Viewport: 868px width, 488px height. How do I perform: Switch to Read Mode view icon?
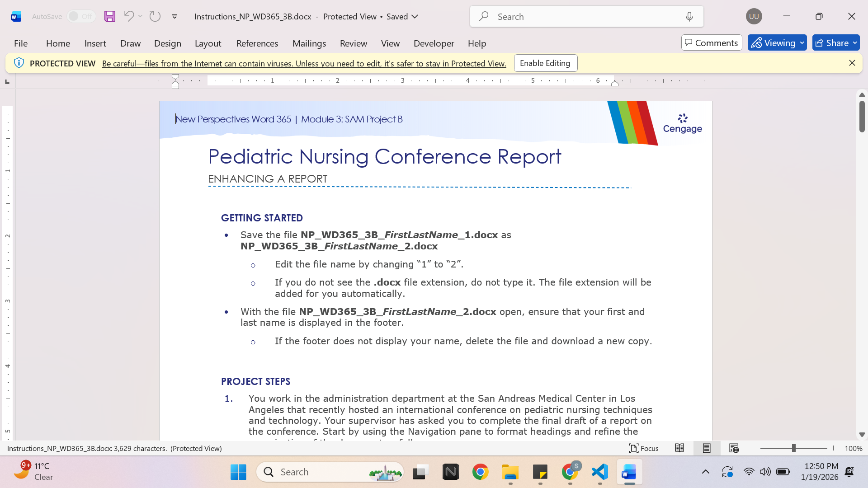(679, 448)
